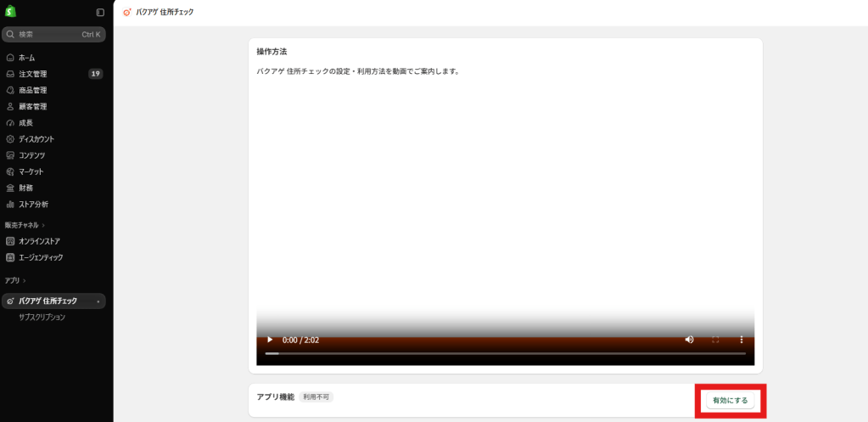Click the video time 0:00 / 2:02
This screenshot has width=868, height=422.
300,340
